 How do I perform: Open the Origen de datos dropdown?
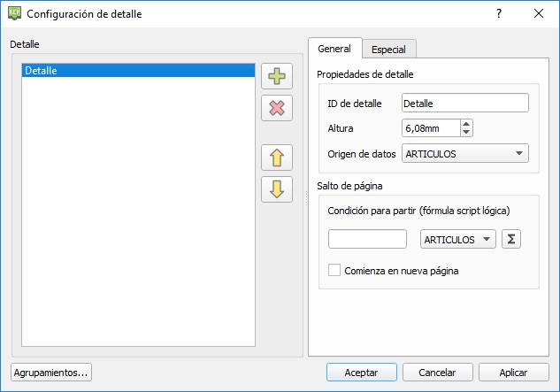(x=464, y=154)
